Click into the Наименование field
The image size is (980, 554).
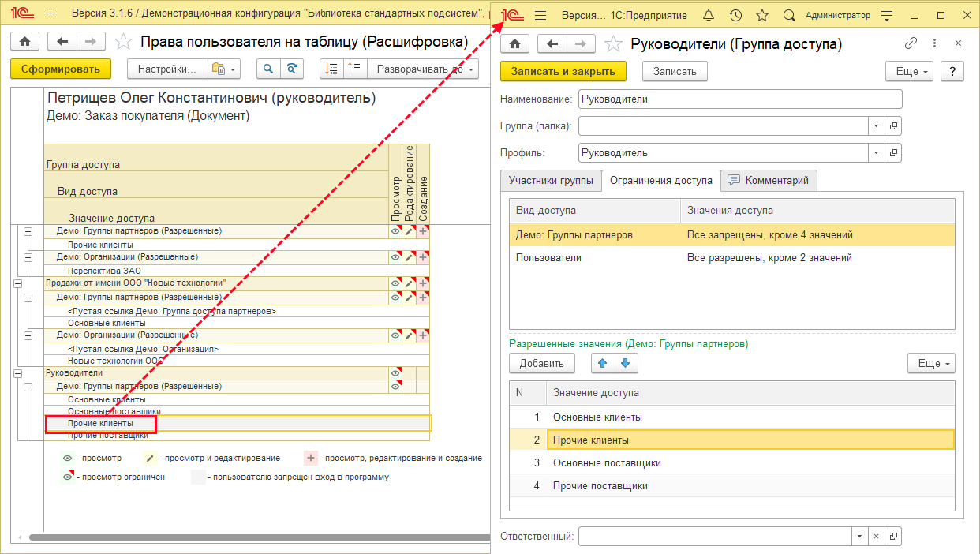740,99
